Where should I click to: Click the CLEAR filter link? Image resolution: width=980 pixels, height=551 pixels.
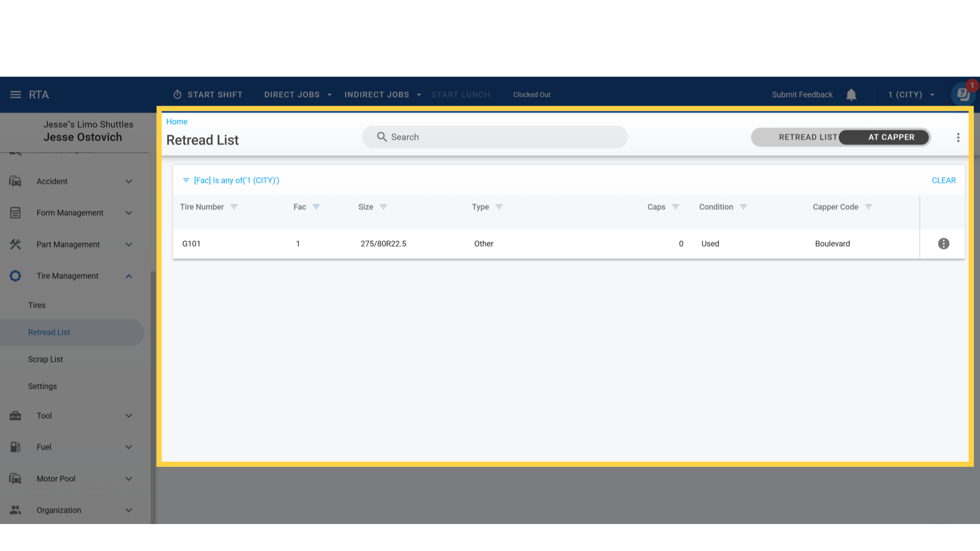[x=943, y=181]
